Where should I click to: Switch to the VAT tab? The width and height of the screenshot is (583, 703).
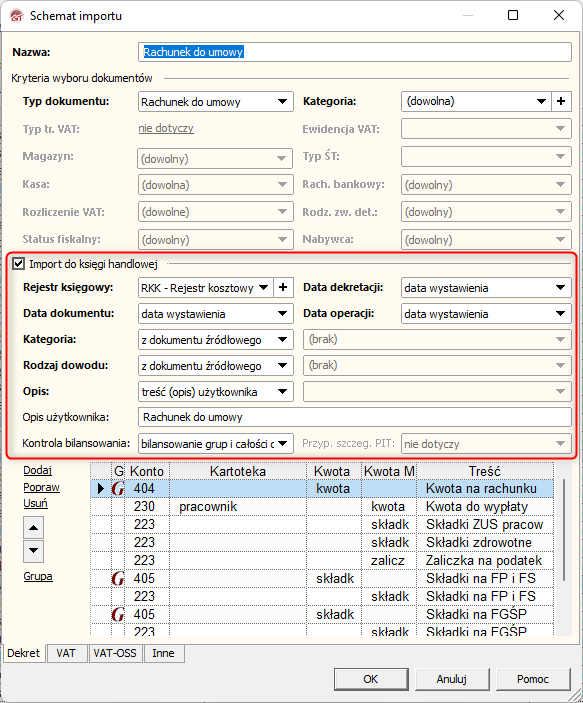coord(66,653)
